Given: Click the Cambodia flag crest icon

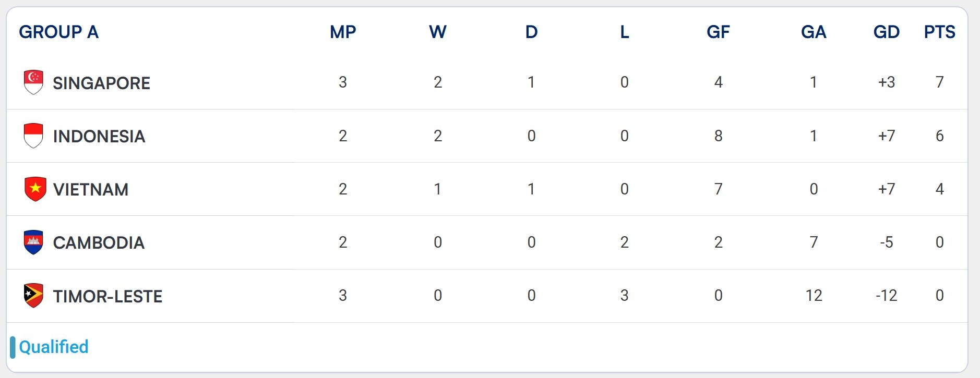Looking at the screenshot, I should [34, 242].
